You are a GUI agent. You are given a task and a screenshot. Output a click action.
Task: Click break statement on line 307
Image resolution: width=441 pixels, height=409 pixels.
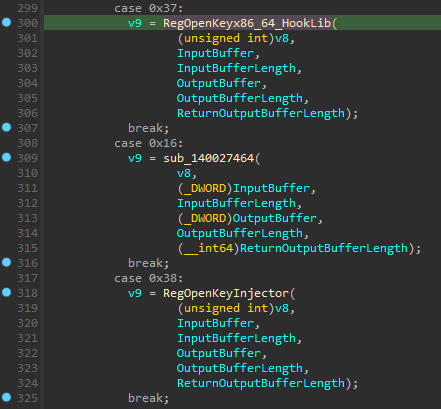pyautogui.click(x=148, y=128)
